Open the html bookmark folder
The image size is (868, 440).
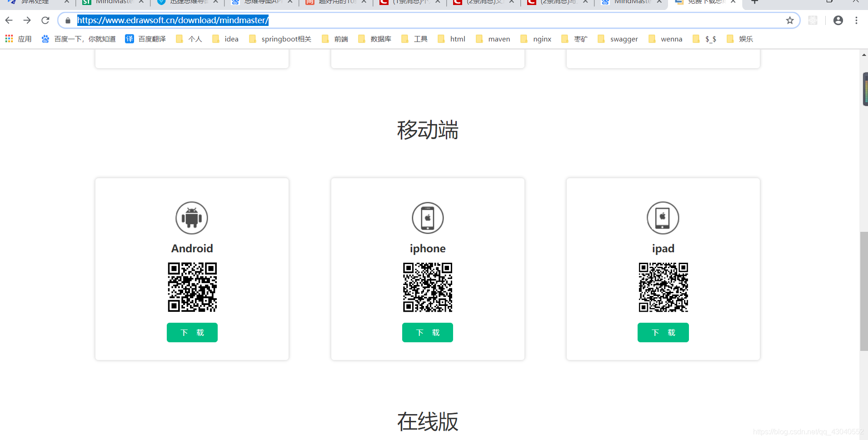tap(452, 39)
